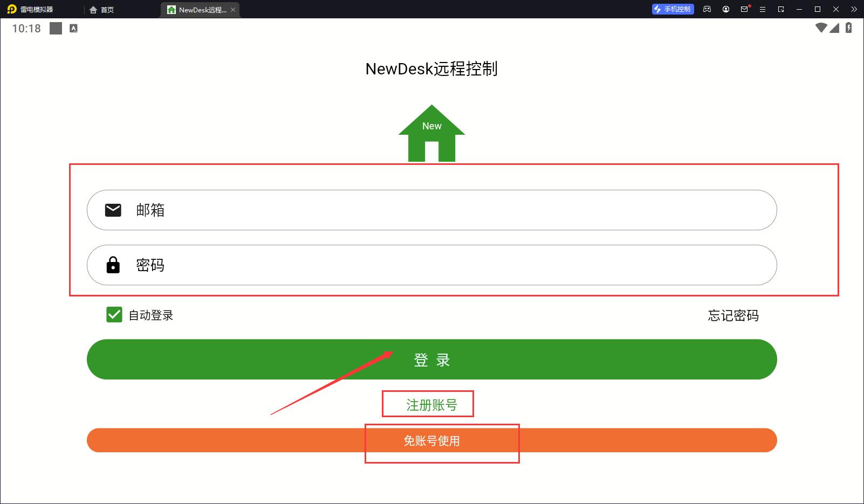
Task: Toggle the 自动登录 checkbox
Action: pos(114,315)
